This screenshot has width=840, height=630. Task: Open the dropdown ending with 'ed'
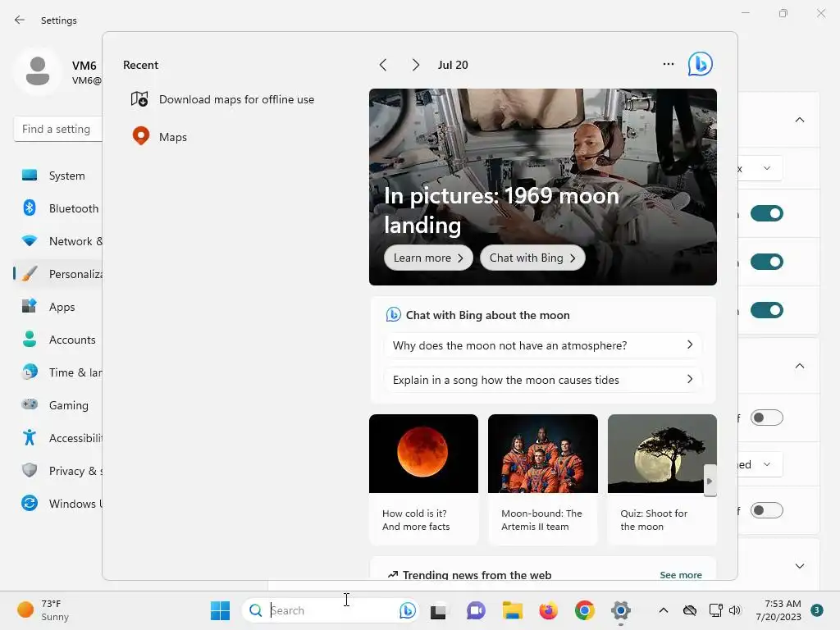click(x=760, y=464)
